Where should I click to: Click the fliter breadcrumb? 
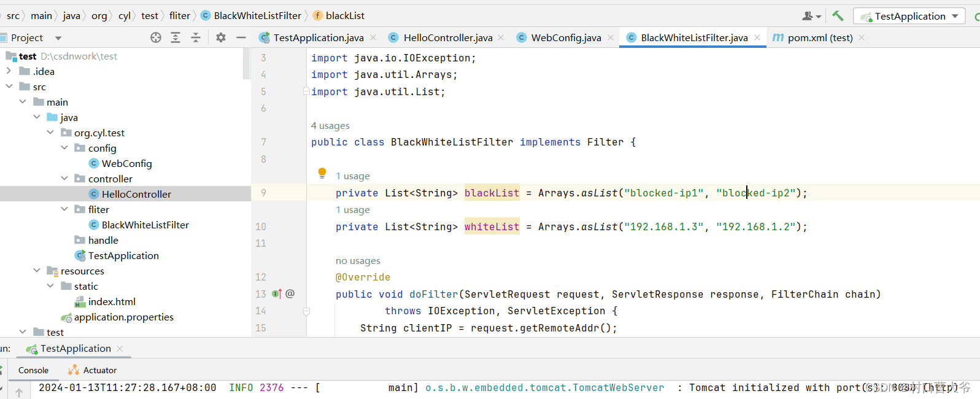[180, 16]
